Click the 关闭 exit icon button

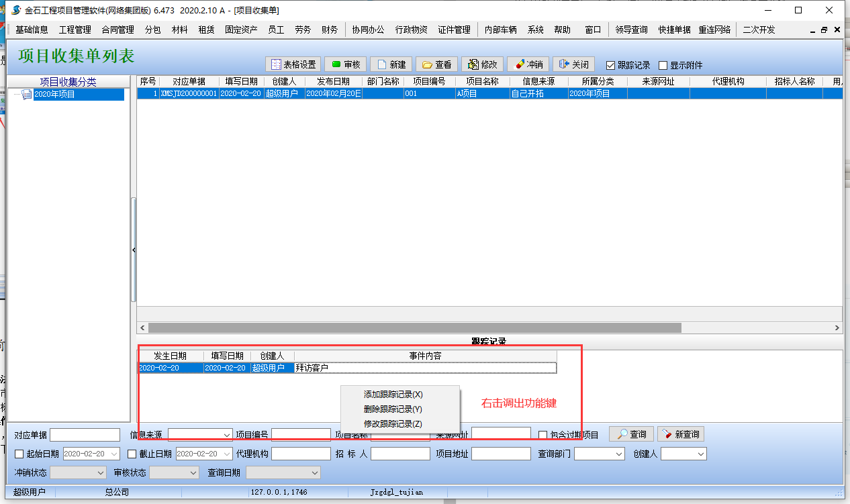[x=573, y=64]
